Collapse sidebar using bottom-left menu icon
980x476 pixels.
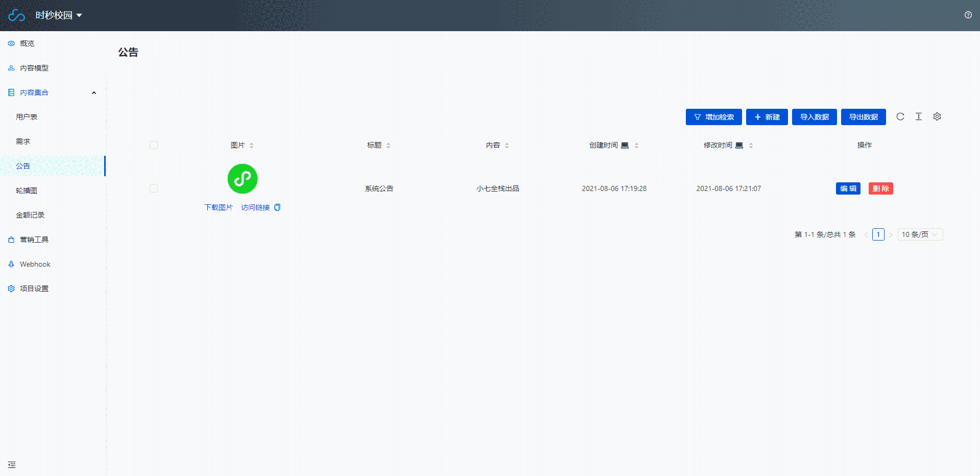[x=12, y=465]
